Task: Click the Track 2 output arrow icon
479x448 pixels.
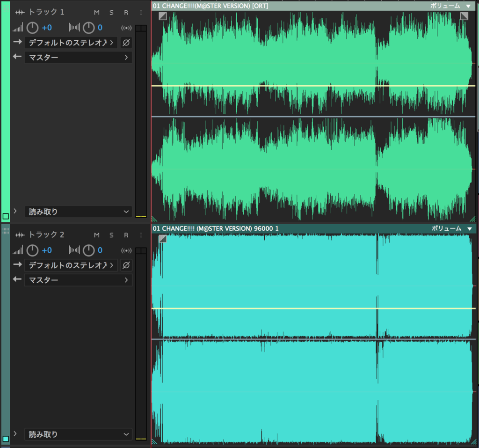Action: 17,279
